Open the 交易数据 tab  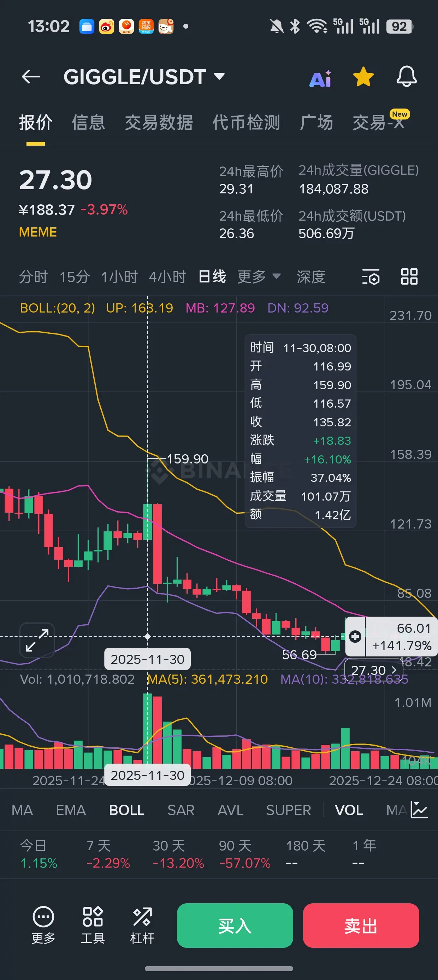coord(159,122)
